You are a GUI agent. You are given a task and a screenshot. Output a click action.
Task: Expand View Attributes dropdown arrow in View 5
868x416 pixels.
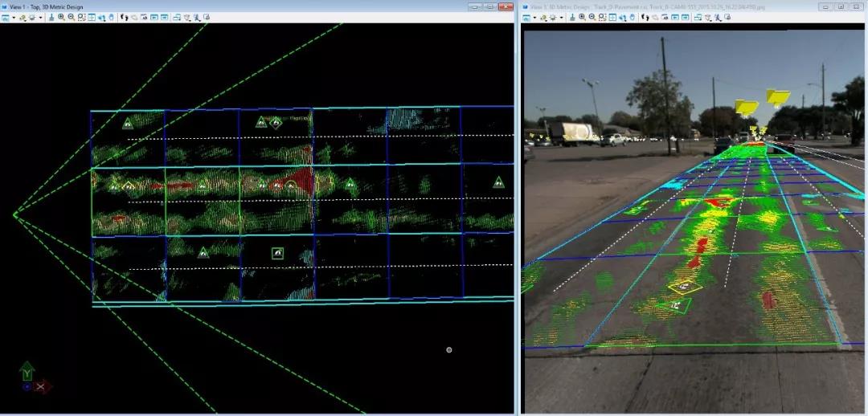534,17
